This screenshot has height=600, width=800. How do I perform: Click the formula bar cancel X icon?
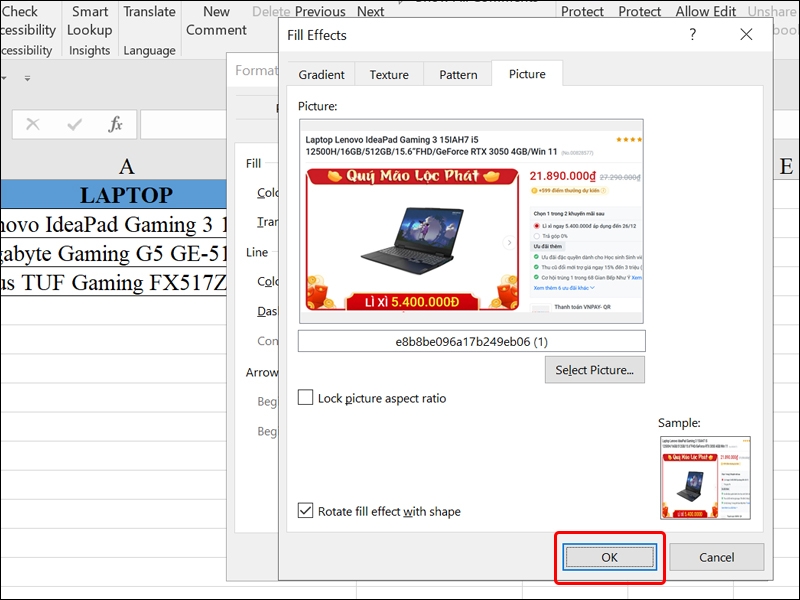point(33,124)
